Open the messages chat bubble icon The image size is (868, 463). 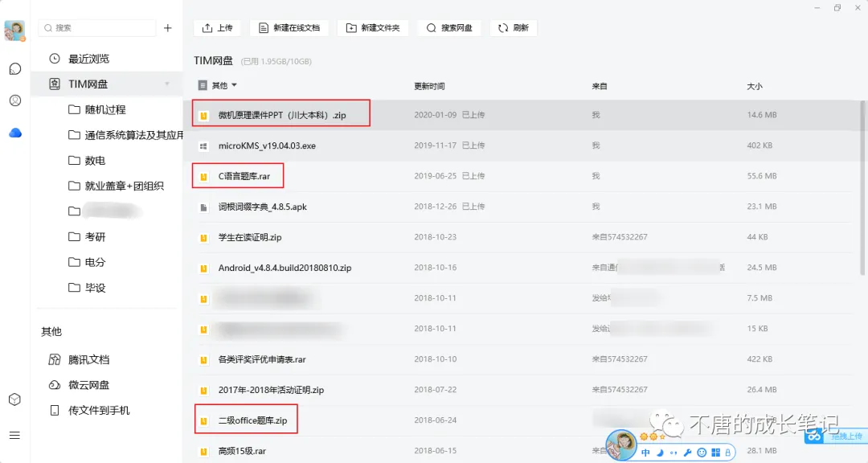[15, 68]
